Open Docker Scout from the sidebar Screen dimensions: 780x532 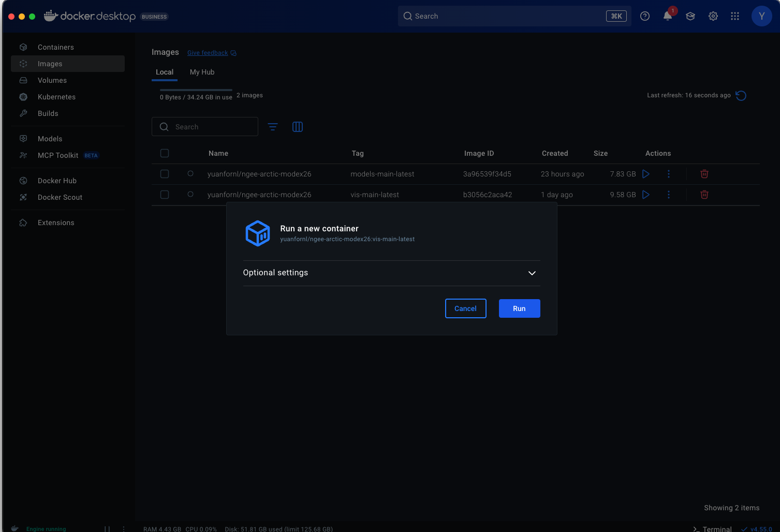(x=60, y=197)
